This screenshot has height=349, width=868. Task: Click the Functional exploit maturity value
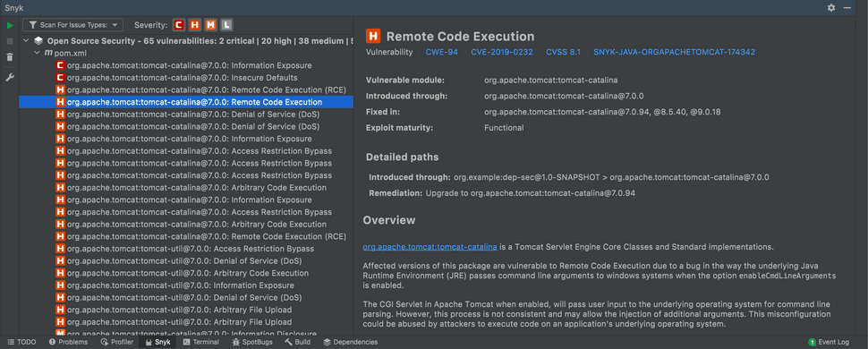coord(504,127)
